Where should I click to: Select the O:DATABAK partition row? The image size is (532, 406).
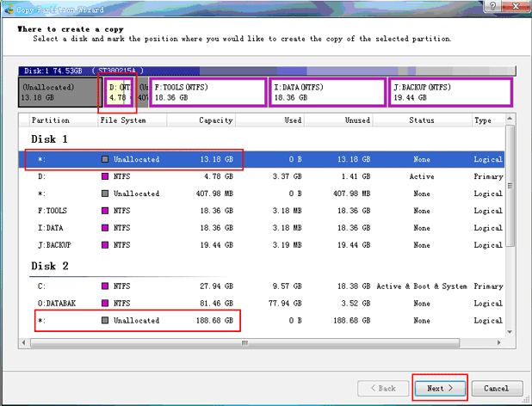(x=262, y=304)
